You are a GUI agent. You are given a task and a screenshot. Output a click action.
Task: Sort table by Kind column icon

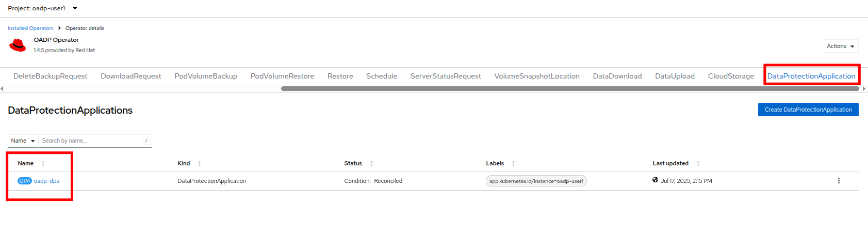[200, 164]
